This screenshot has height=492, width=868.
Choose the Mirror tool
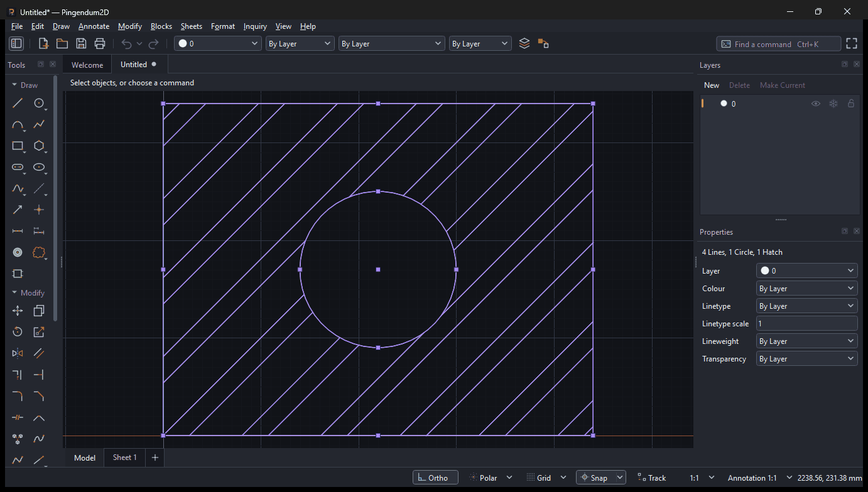click(x=18, y=353)
